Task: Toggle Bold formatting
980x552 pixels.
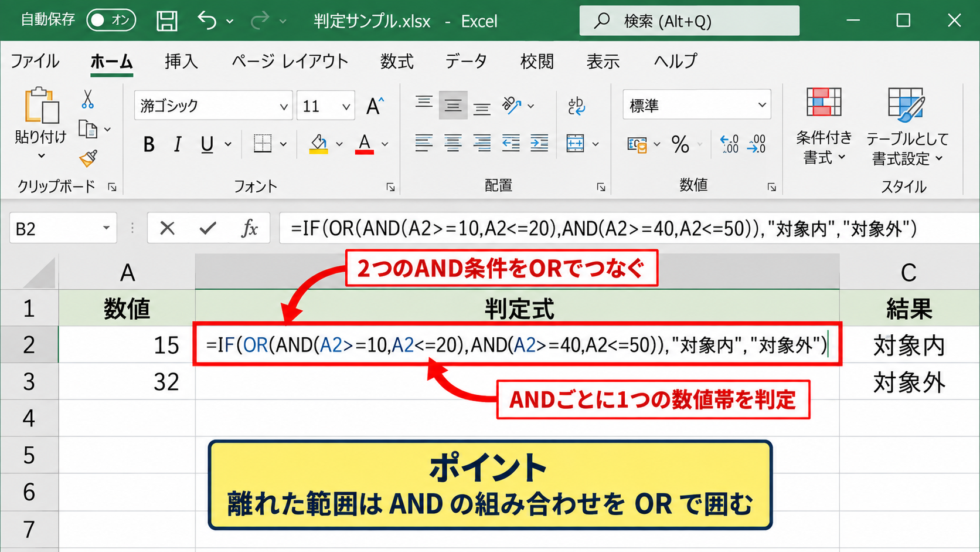Action: [x=149, y=144]
